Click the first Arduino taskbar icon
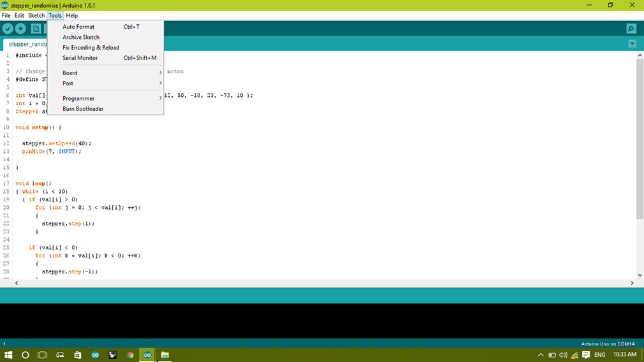 [95, 355]
